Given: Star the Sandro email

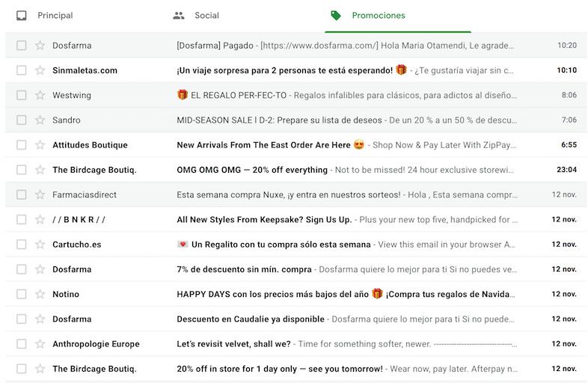Looking at the screenshot, I should point(40,120).
